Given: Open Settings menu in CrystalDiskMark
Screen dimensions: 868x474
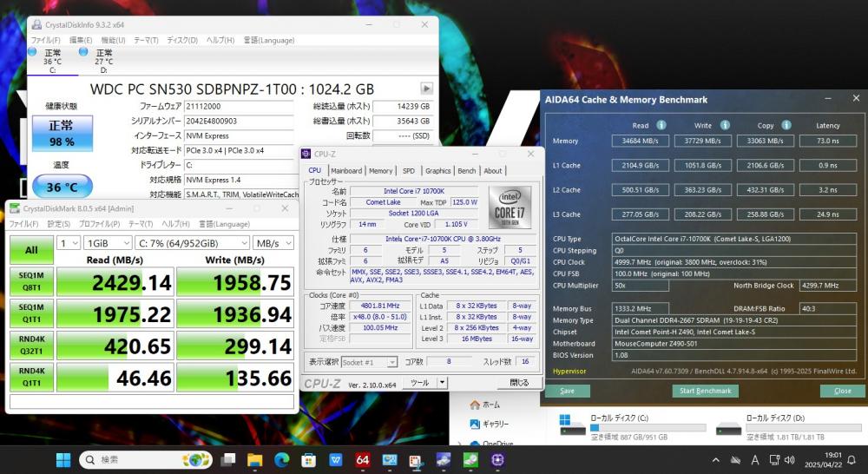Looking at the screenshot, I should click(x=59, y=224).
